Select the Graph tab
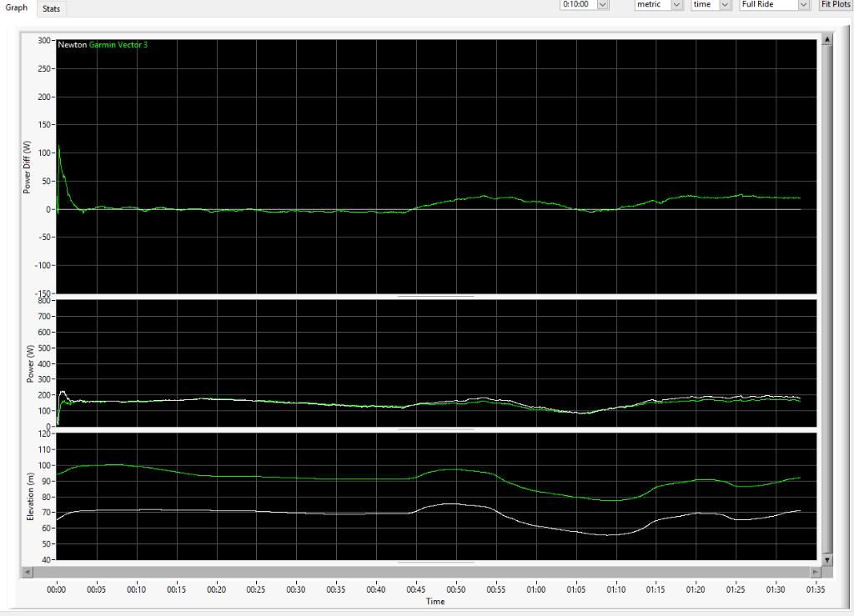Screen dimensions: 854x616 point(16,7)
